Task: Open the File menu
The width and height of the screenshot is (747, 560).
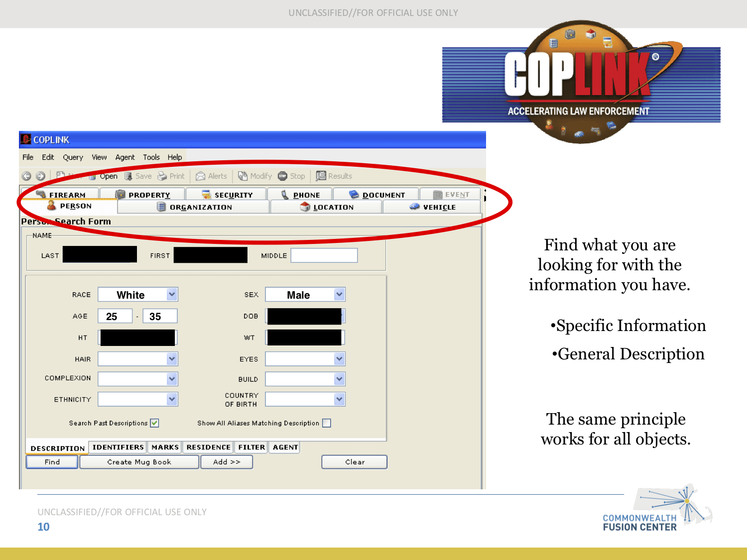Action: pyautogui.click(x=28, y=157)
